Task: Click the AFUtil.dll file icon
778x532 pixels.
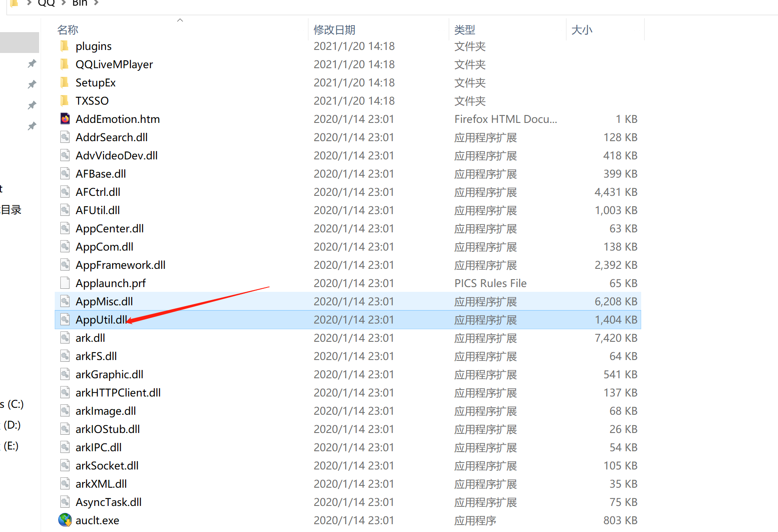Action: pyautogui.click(x=65, y=210)
